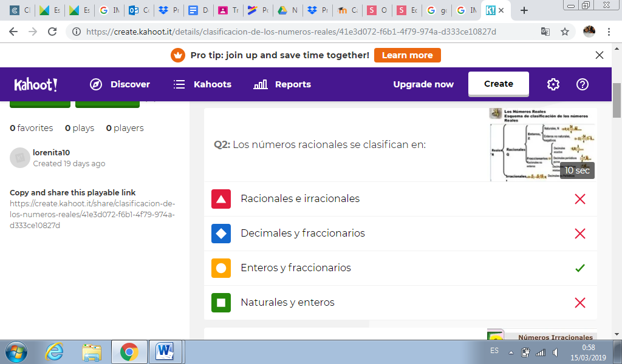
Task: Click the Learn more button
Action: point(408,55)
